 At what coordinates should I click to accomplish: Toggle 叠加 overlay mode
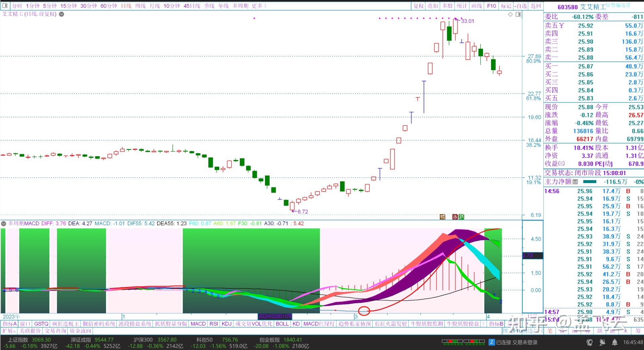pyautogui.click(x=433, y=6)
